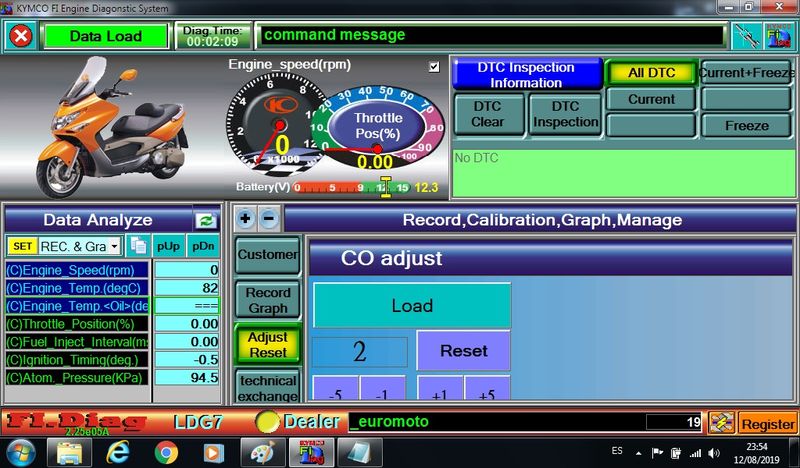Click the pDn page down button

click(x=203, y=246)
